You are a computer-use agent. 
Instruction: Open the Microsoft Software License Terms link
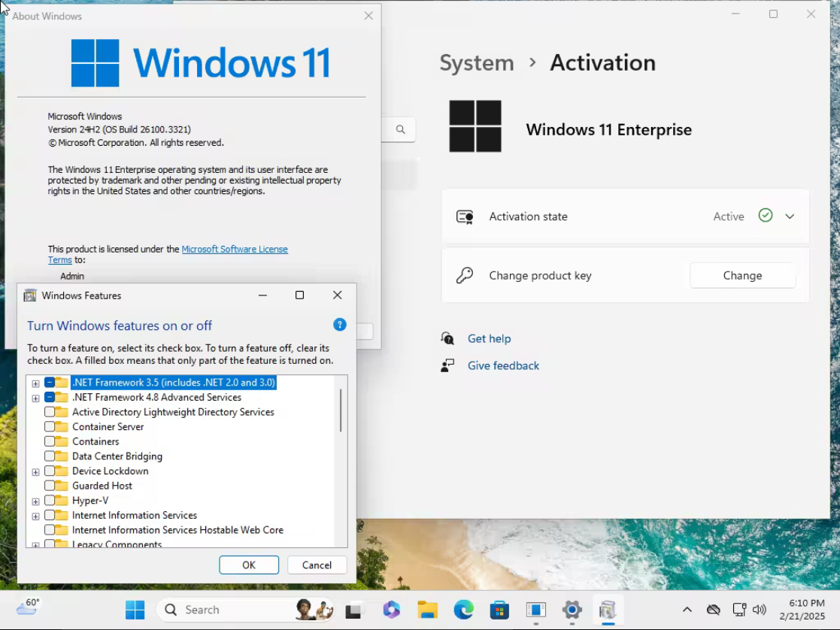(234, 249)
